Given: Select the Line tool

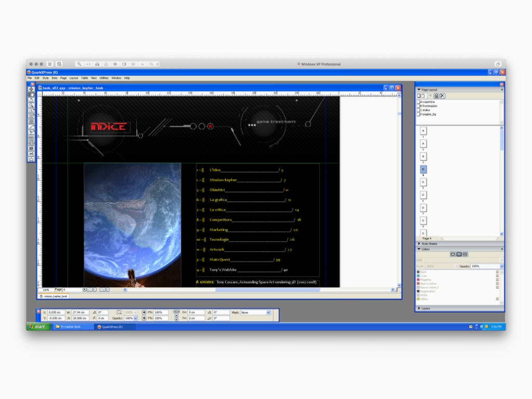Looking at the screenshot, I should pyautogui.click(x=31, y=127).
